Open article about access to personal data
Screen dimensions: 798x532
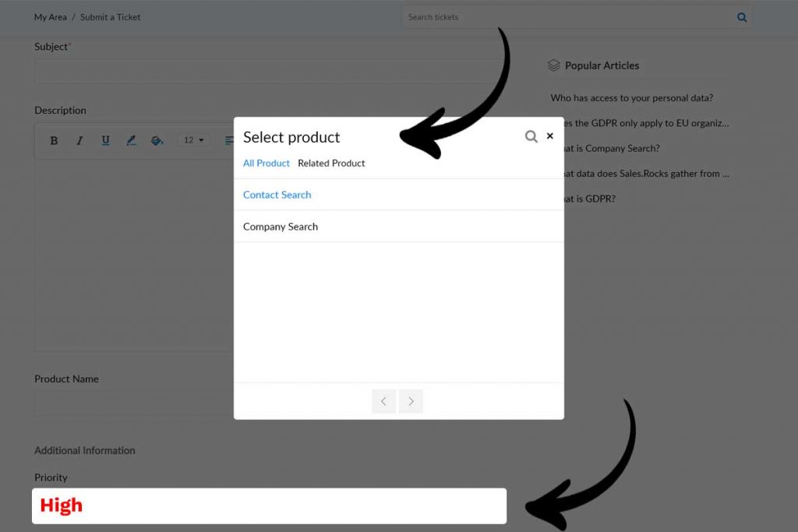coord(631,98)
